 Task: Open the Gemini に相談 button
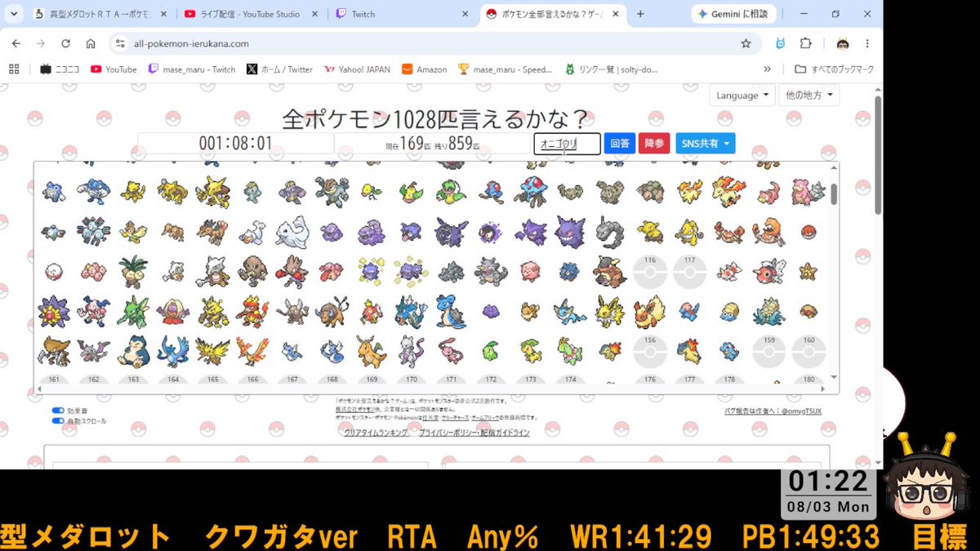(735, 14)
